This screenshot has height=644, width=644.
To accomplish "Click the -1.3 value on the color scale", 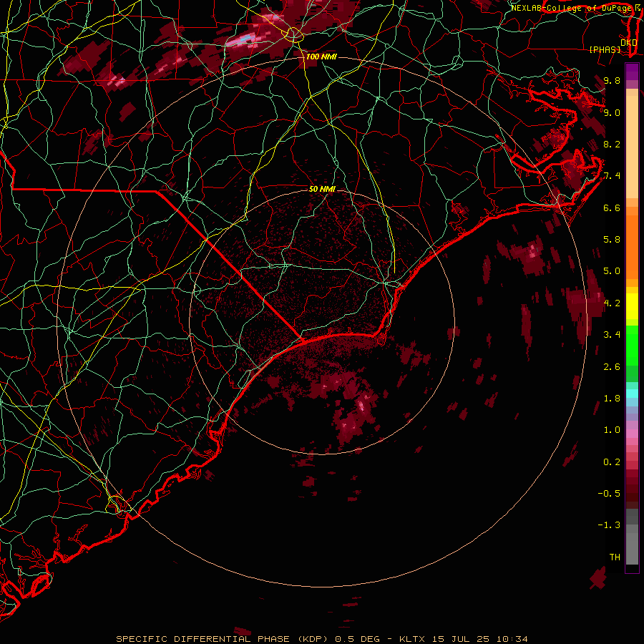I will pyautogui.click(x=609, y=525).
